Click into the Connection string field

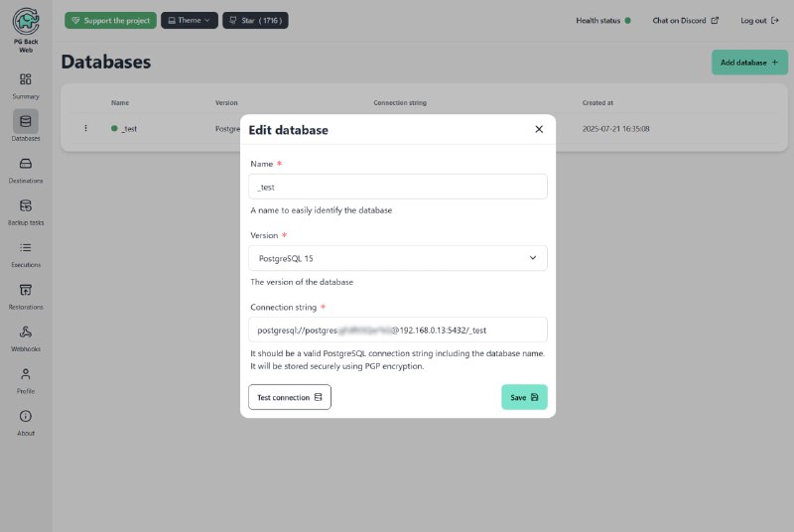coord(398,331)
